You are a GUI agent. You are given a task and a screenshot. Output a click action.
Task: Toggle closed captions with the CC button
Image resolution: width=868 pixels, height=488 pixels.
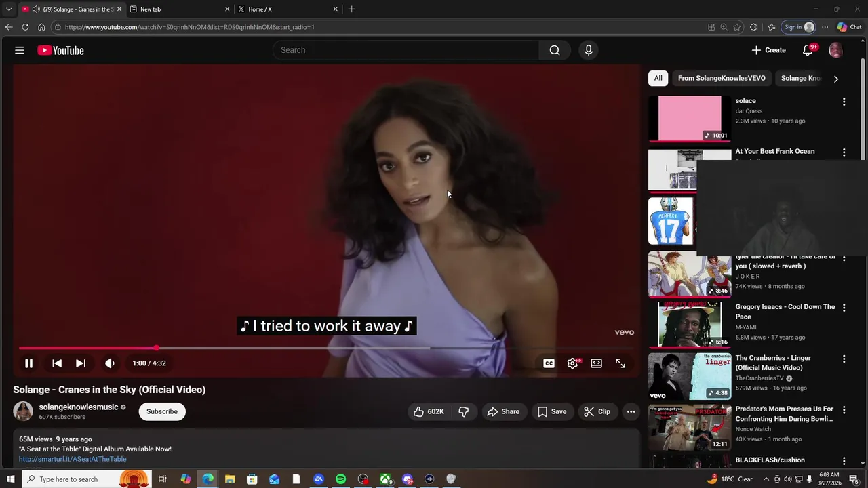coord(549,363)
